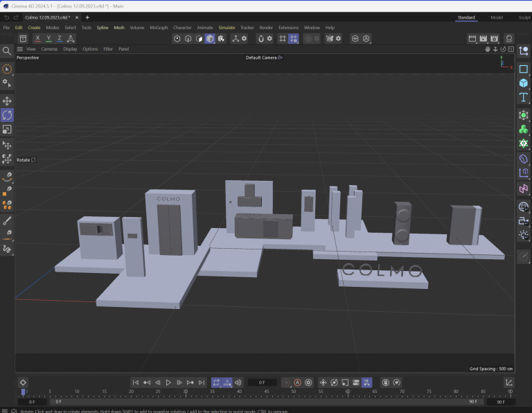532x413 pixels.
Task: Open the MoGraph menu
Action: click(158, 28)
